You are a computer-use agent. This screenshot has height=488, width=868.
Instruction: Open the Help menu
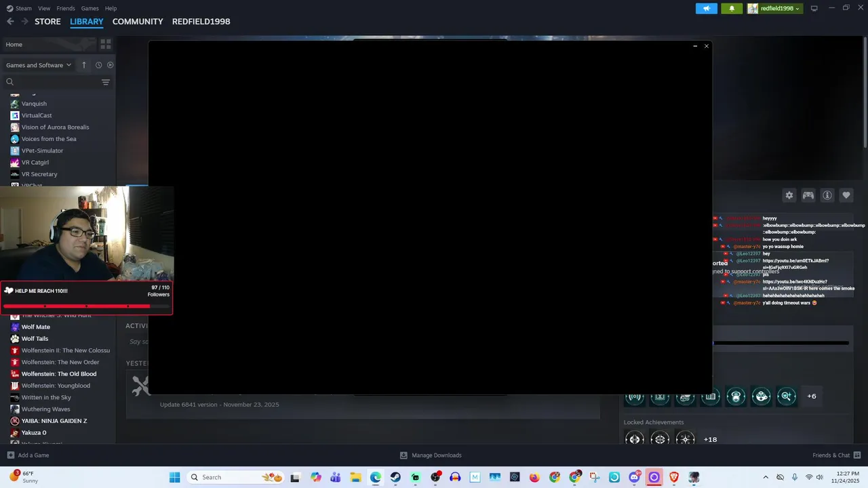(x=111, y=8)
